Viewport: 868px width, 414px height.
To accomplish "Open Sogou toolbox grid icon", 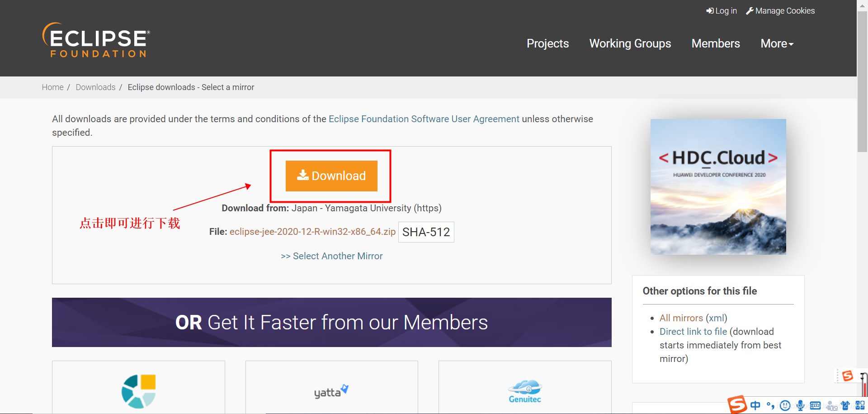I will click(x=860, y=405).
